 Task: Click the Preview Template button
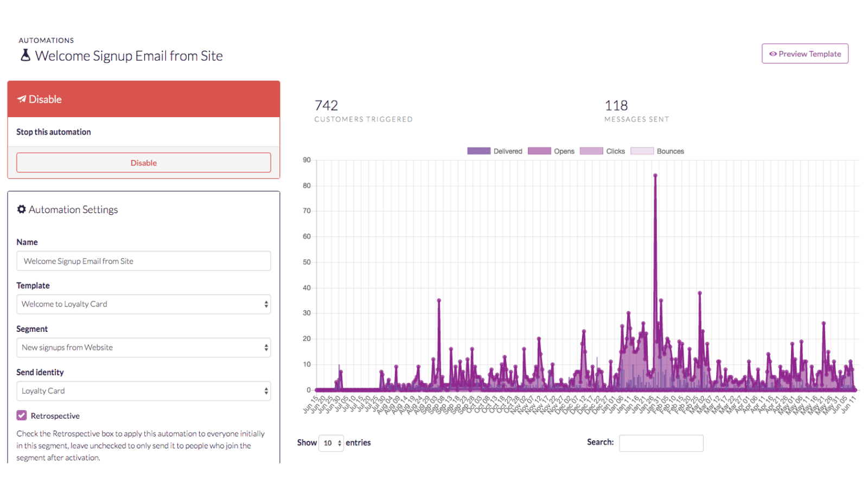point(805,54)
